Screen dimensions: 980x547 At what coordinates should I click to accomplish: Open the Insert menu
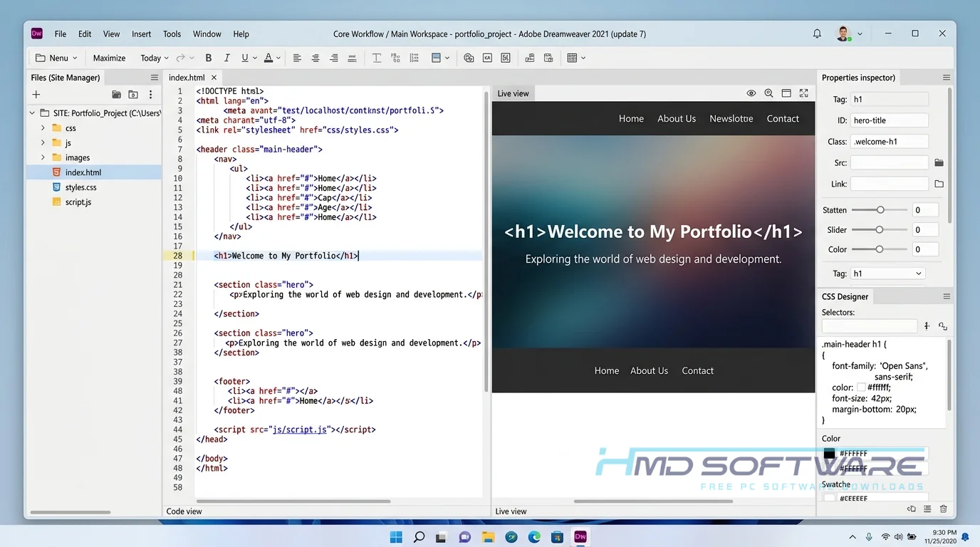pos(142,34)
